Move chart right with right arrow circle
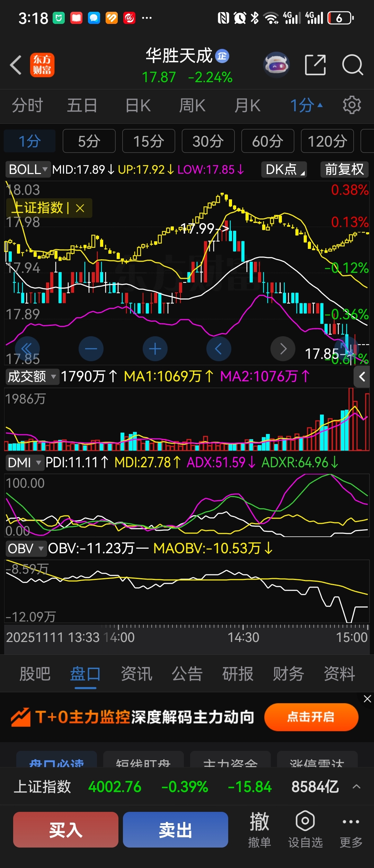The height and width of the screenshot is (868, 374). (283, 349)
